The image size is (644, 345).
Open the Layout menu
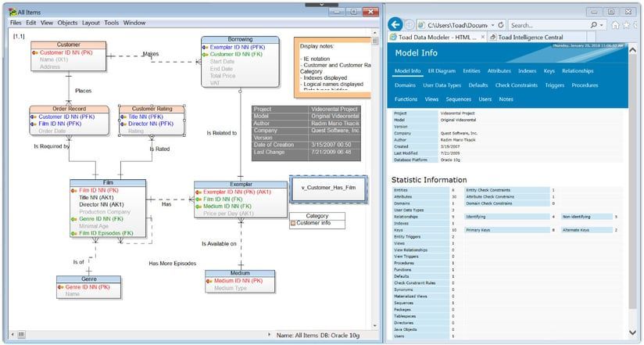pos(91,23)
